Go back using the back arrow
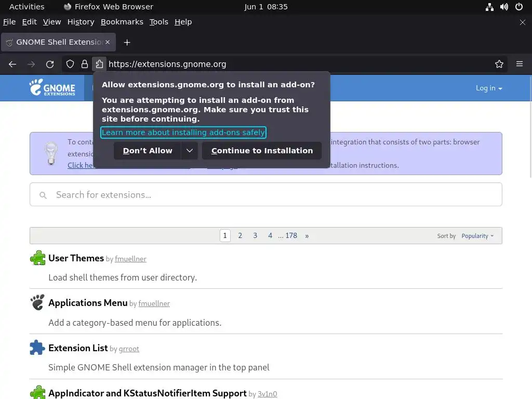The width and height of the screenshot is (532, 399). [x=12, y=64]
